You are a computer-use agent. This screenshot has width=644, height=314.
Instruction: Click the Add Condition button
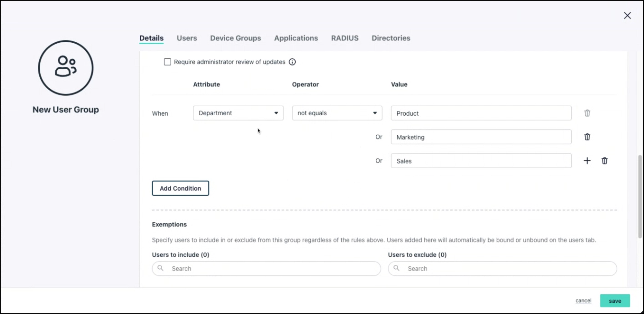[180, 188]
